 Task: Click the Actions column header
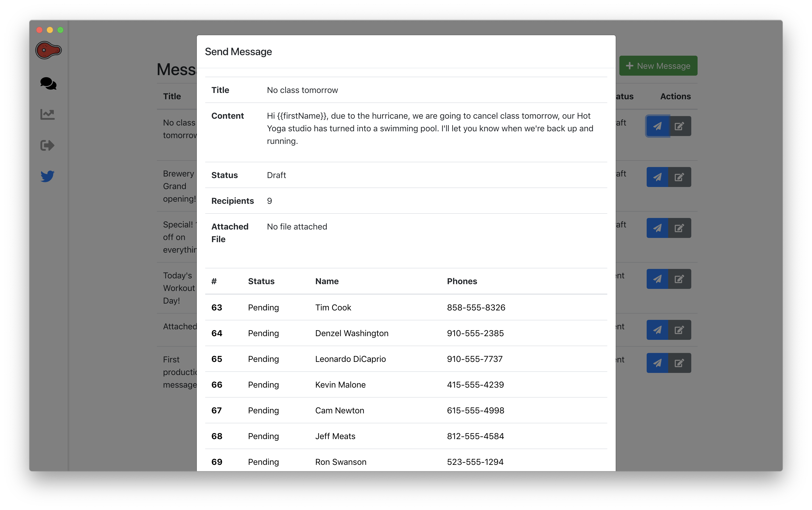(675, 96)
